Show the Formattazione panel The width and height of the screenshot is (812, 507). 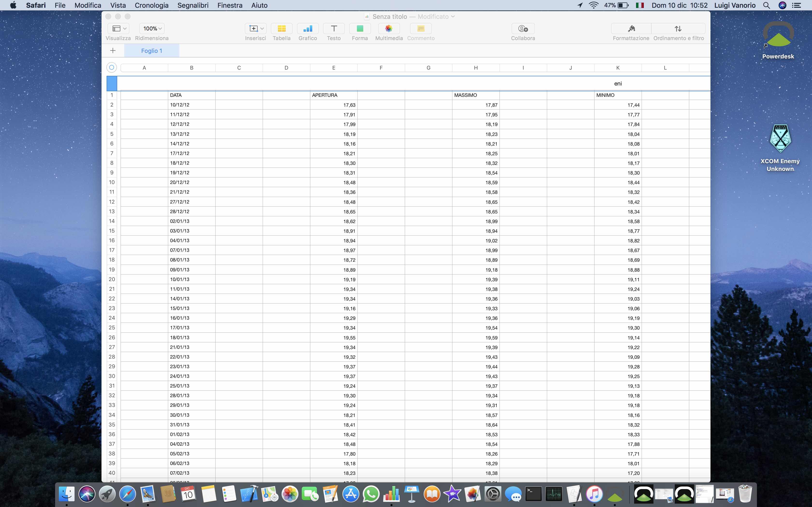point(631,32)
